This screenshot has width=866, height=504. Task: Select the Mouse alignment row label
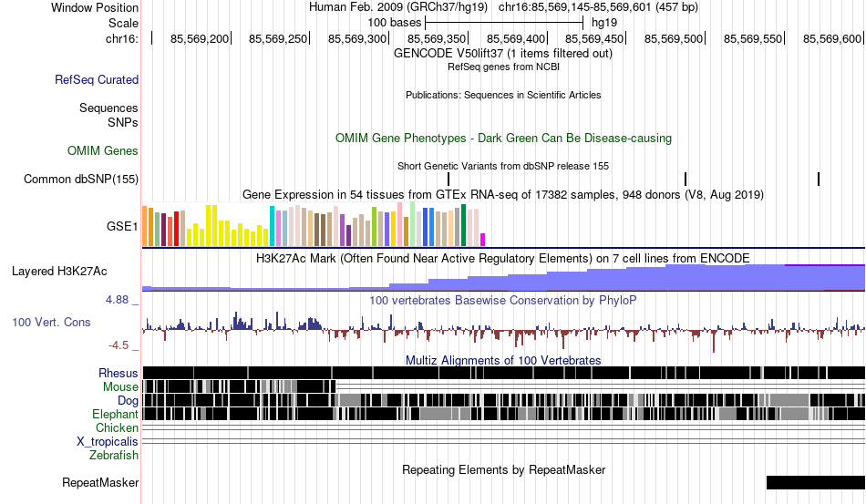[120, 387]
